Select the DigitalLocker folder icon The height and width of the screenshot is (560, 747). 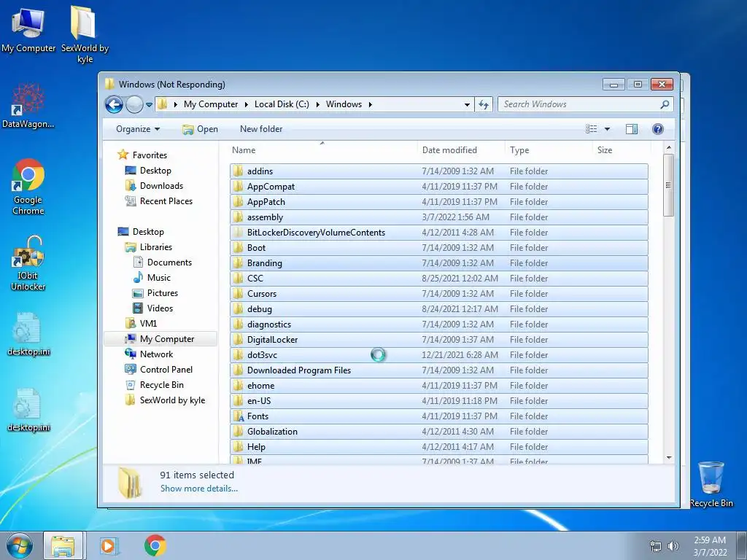[239, 340]
